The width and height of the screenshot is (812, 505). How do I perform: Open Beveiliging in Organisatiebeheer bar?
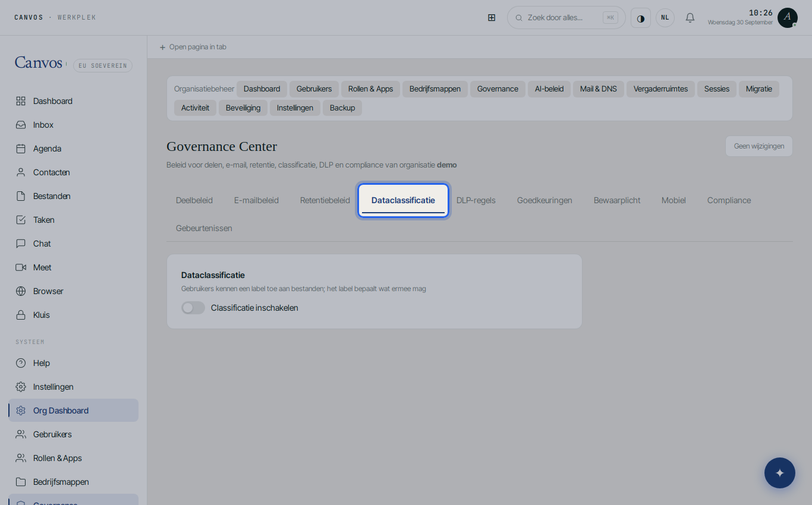point(243,108)
